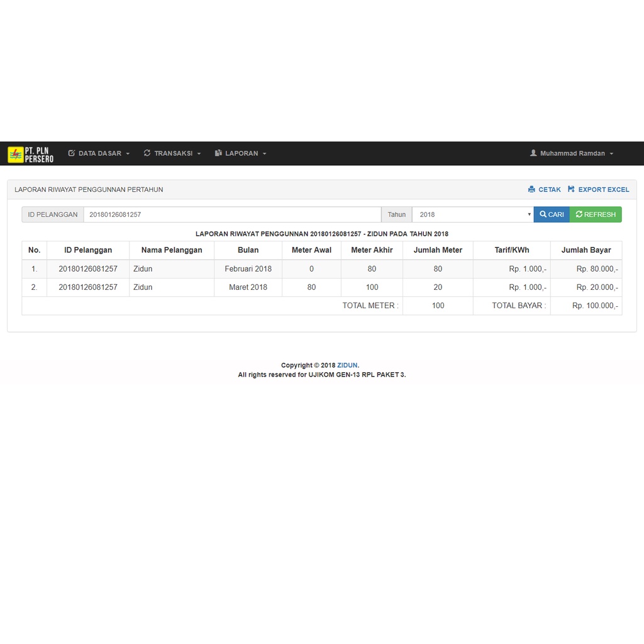Click the 'No.' column header

coord(34,250)
